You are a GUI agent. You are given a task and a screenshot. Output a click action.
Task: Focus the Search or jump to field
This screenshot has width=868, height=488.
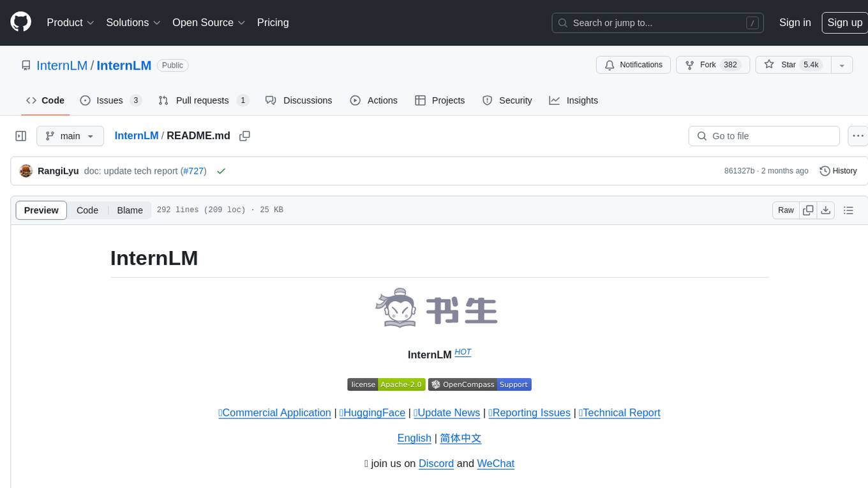click(x=658, y=23)
